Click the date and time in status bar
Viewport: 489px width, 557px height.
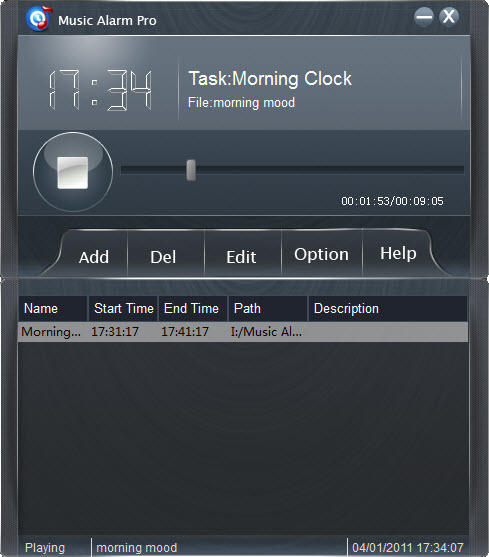click(x=408, y=547)
